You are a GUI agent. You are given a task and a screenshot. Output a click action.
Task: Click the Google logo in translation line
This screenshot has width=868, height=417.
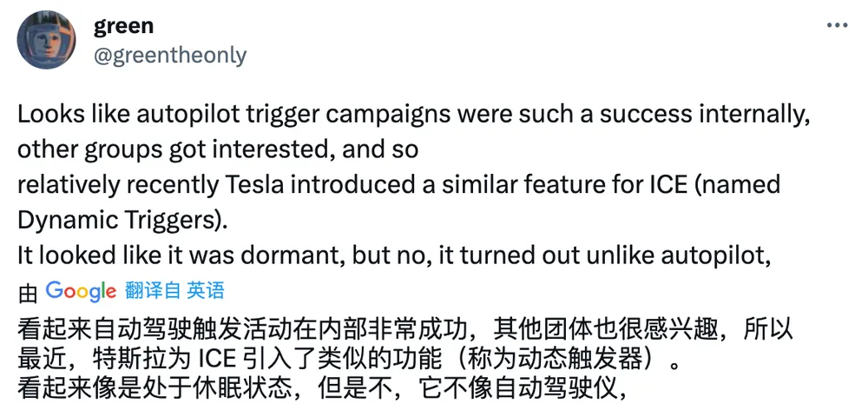[81, 291]
